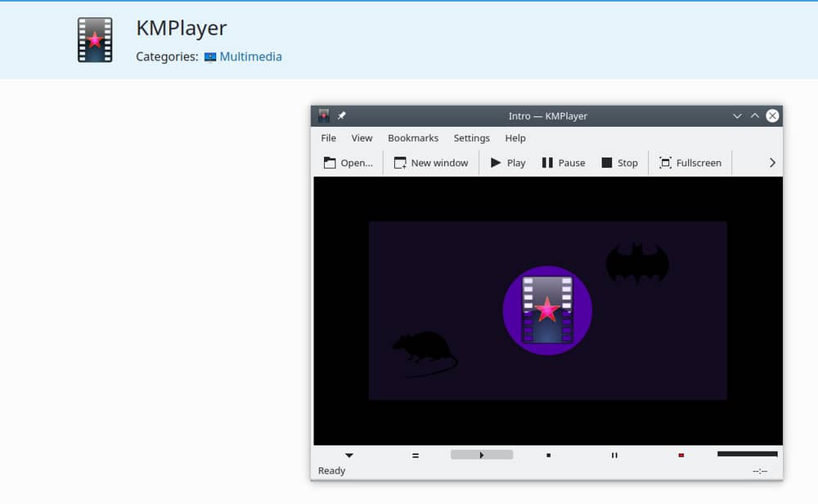The image size is (818, 504).
Task: Click the small play button in control bar
Action: click(482, 455)
